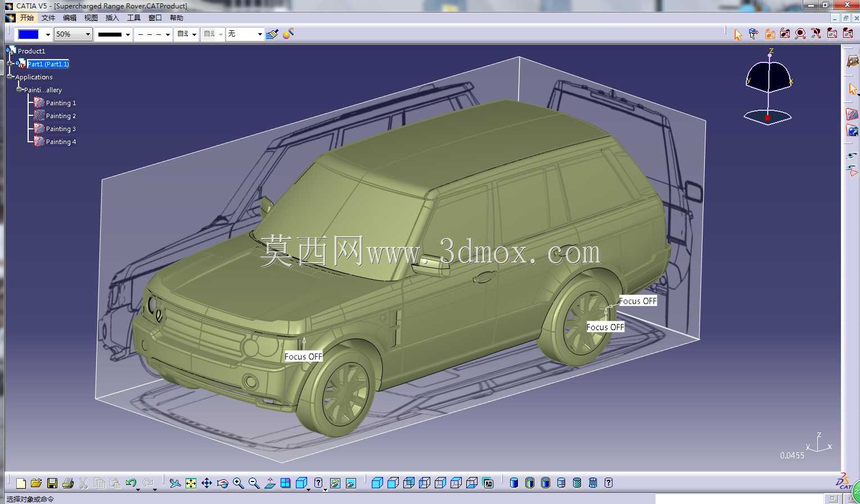The image size is (860, 504).
Task: Click the blue color swatch
Action: pos(29,34)
